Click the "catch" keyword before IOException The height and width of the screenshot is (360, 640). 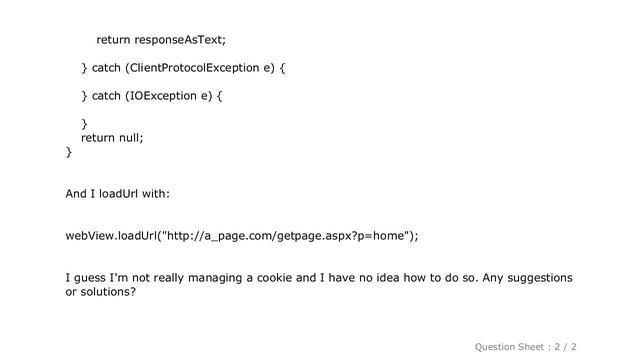(x=106, y=96)
